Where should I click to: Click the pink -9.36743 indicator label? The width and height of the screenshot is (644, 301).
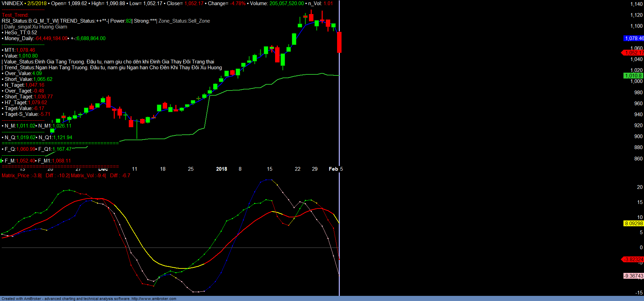click(633, 276)
